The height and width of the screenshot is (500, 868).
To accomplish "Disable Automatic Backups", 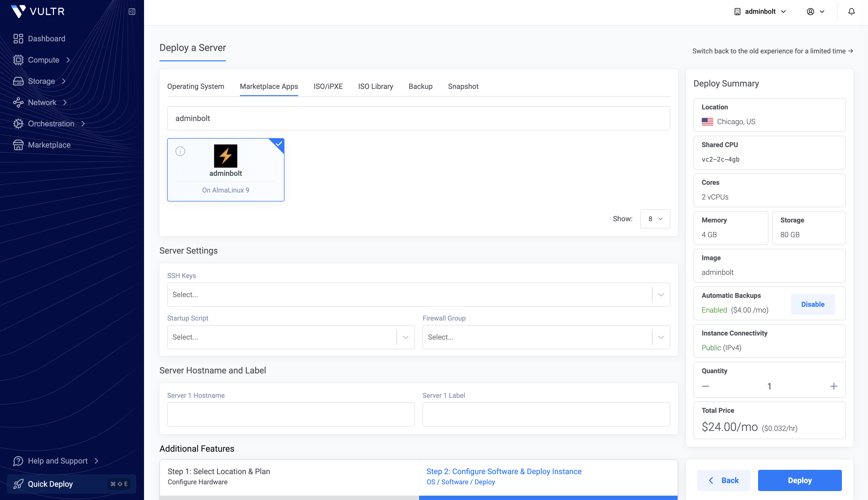I will (813, 304).
